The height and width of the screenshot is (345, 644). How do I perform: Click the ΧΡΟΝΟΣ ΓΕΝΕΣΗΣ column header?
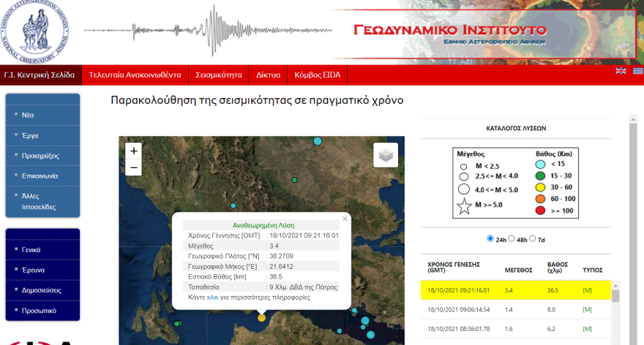click(x=454, y=267)
